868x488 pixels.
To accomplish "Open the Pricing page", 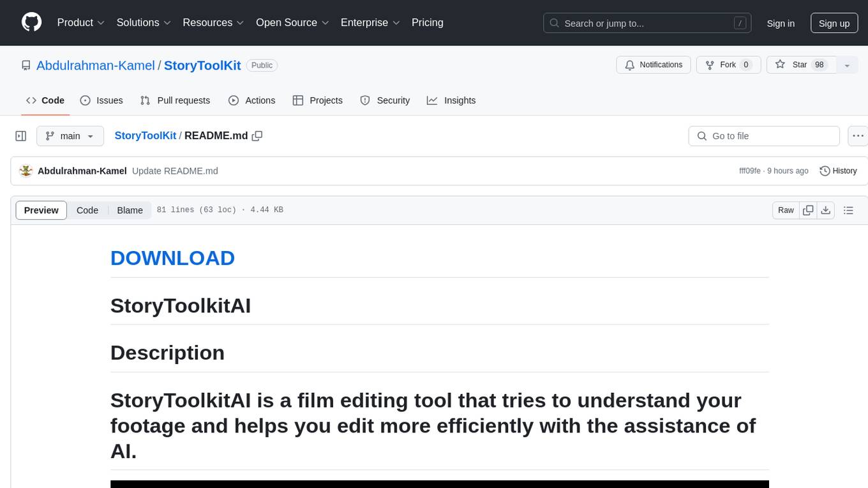I will click(x=428, y=22).
